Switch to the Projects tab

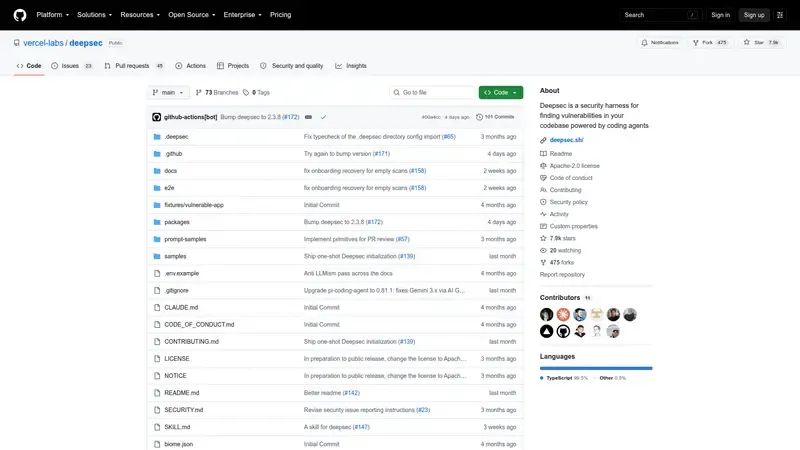[233, 66]
